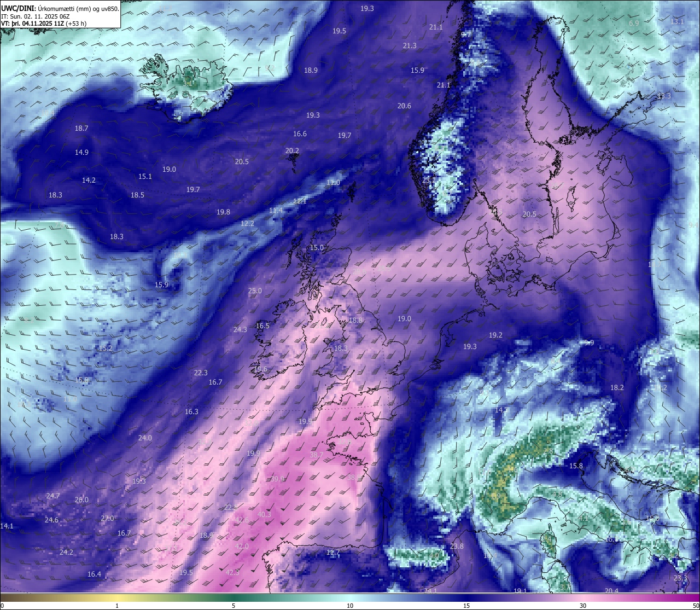The width and height of the screenshot is (700, 610).
Task: Click the 16.5 value over Ireland
Action: [x=262, y=326]
